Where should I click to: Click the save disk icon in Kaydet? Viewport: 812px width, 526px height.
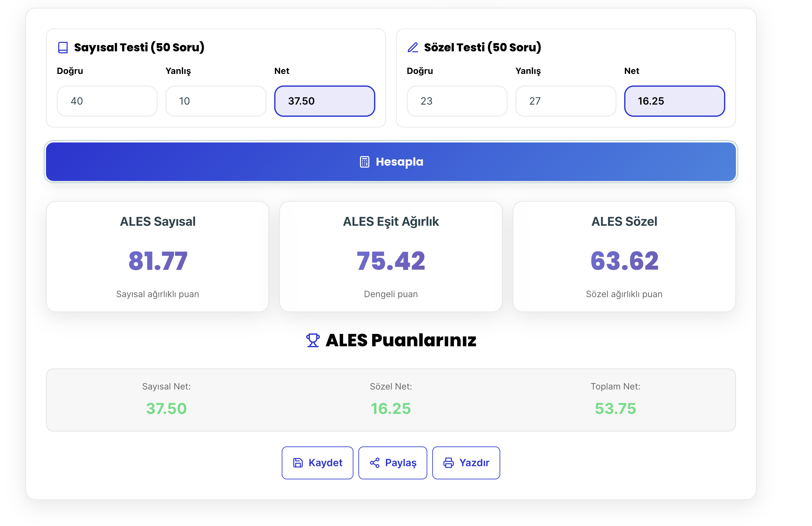298,463
